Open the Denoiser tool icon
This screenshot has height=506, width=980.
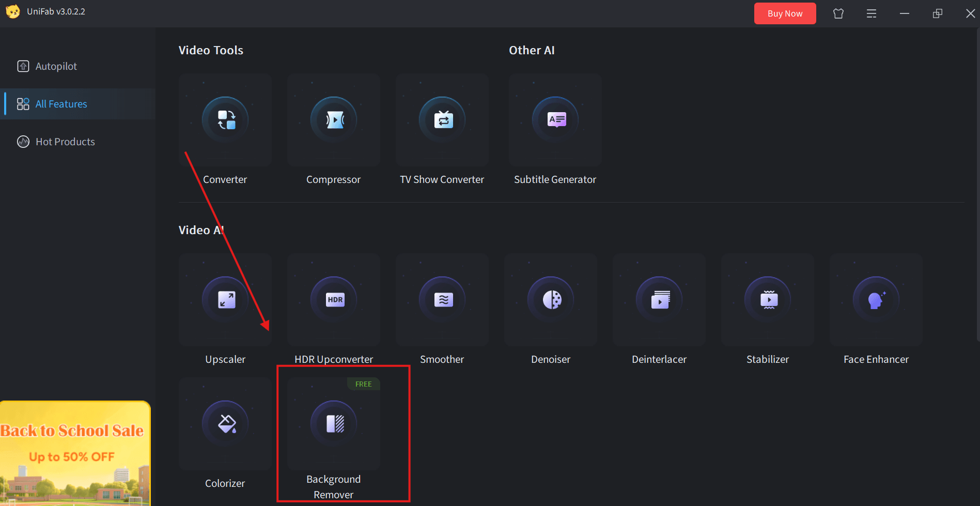pyautogui.click(x=551, y=299)
